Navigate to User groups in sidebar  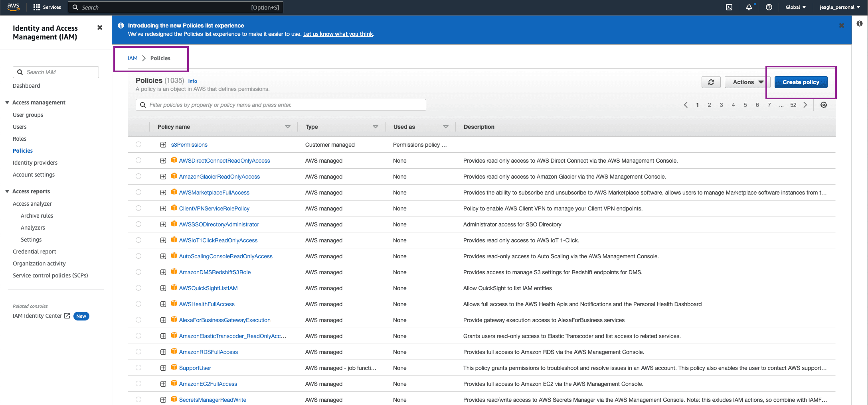(28, 115)
